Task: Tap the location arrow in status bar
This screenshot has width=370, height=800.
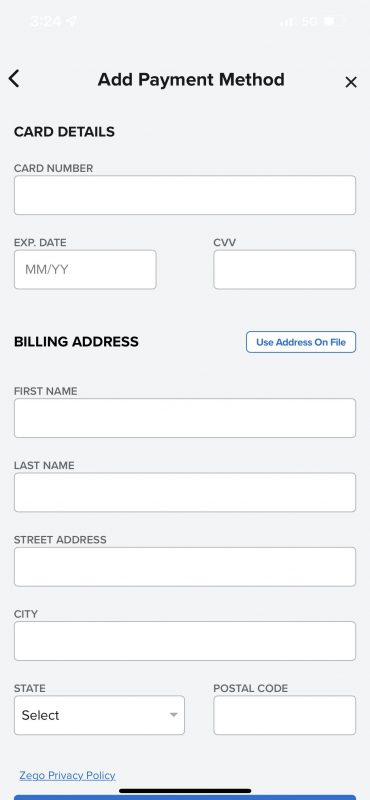Action: (x=71, y=21)
